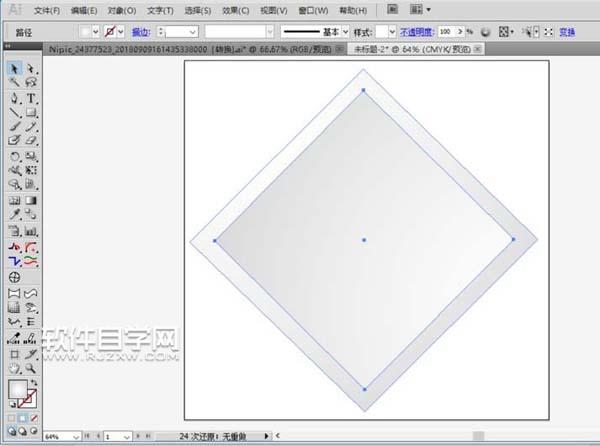The height and width of the screenshot is (446, 600).
Task: Open the fill swatch dropdown arrow
Action: pyautogui.click(x=95, y=32)
